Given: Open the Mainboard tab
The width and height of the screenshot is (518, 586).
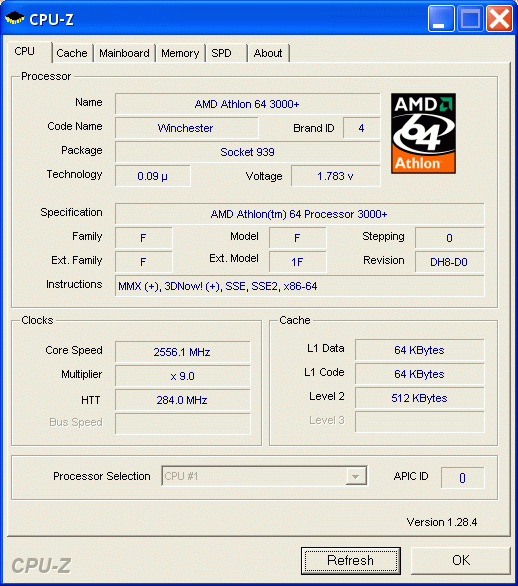Looking at the screenshot, I should click(124, 53).
